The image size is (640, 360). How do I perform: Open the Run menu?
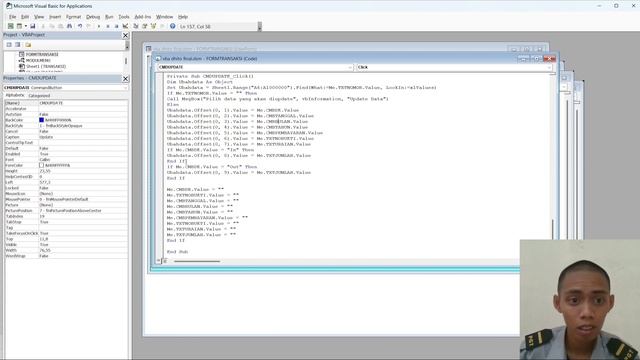[x=109, y=17]
